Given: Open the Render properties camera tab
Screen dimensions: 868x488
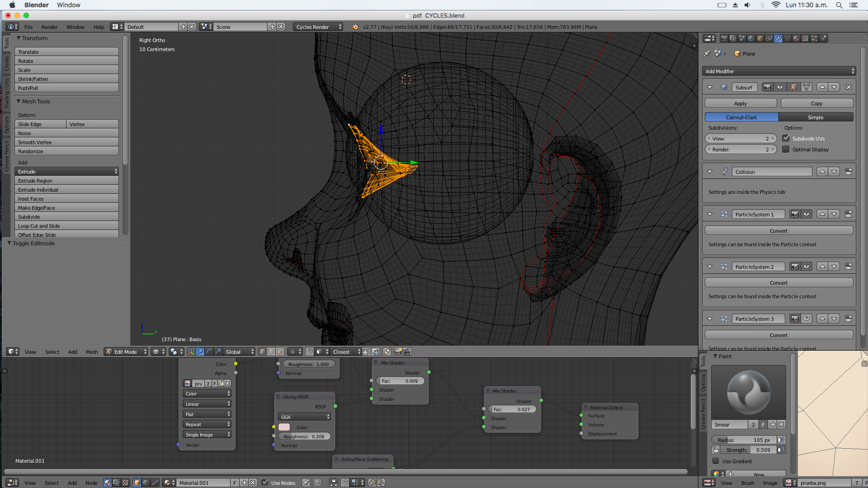Looking at the screenshot, I should (x=724, y=38).
